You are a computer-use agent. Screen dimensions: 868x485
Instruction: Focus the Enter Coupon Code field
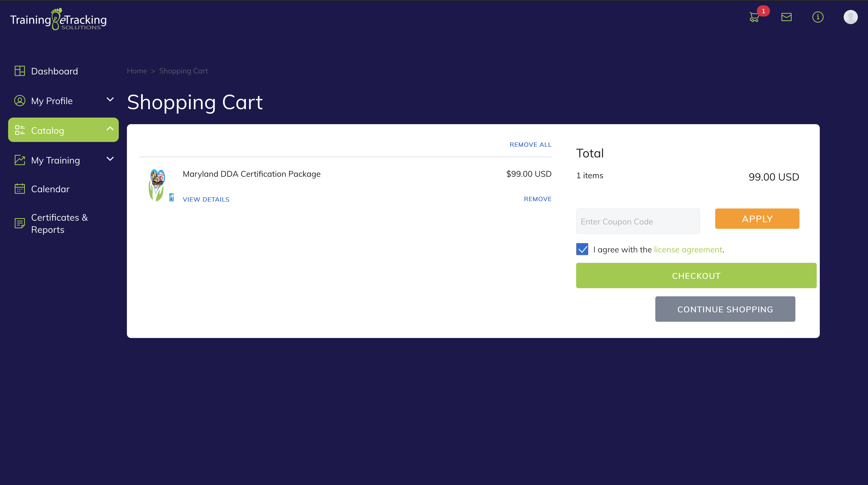pyautogui.click(x=638, y=221)
